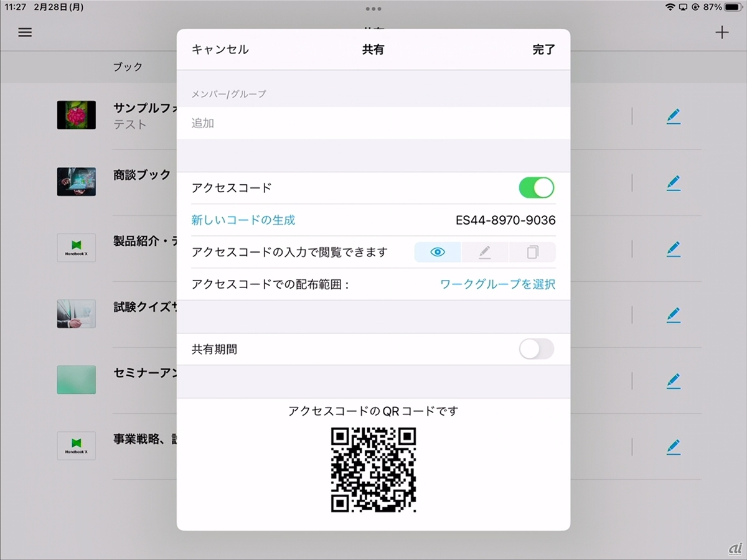Edit the 商談ブック pencil icon
This screenshot has width=747, height=560.
pyautogui.click(x=673, y=182)
